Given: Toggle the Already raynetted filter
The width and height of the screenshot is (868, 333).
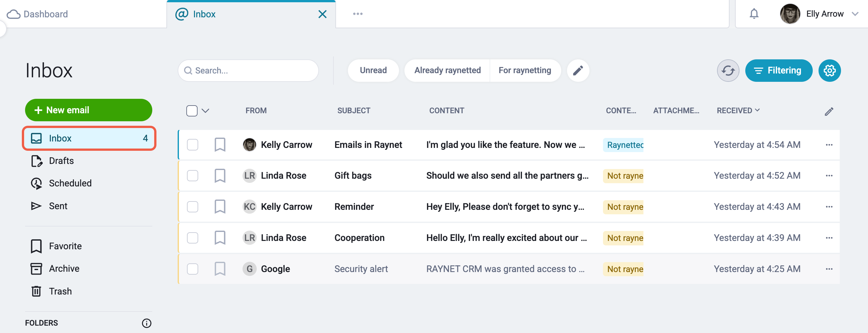Looking at the screenshot, I should coord(447,71).
